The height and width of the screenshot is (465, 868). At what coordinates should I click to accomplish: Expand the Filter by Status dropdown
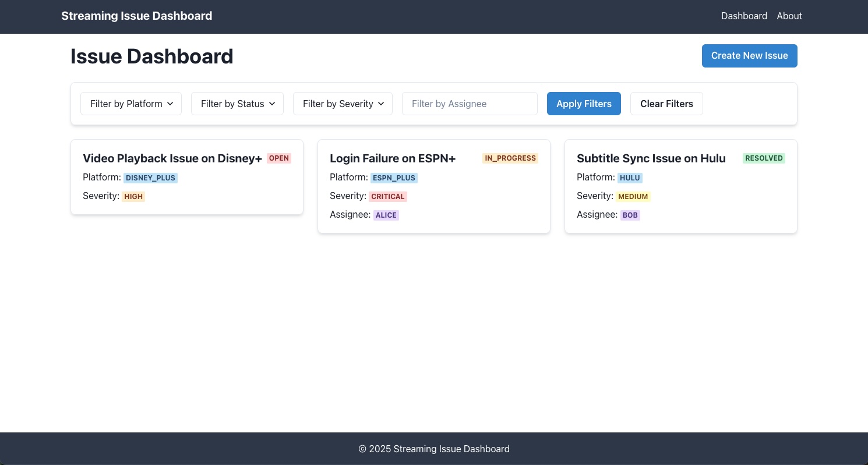237,104
